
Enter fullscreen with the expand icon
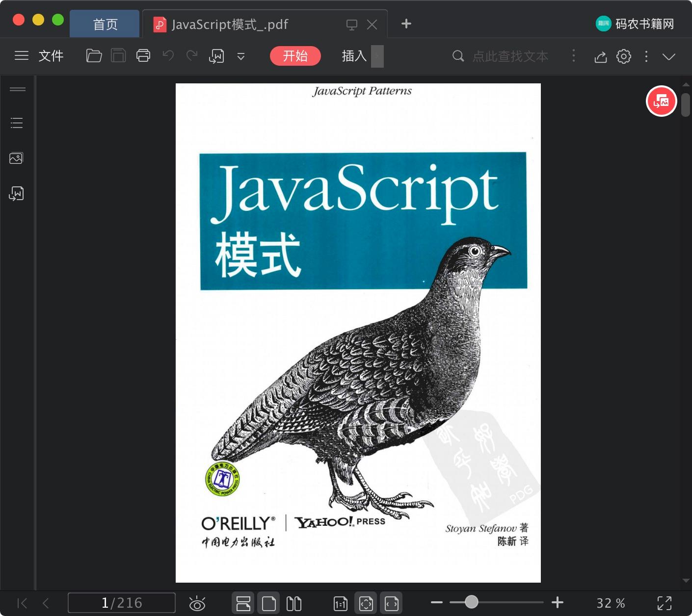pyautogui.click(x=665, y=603)
